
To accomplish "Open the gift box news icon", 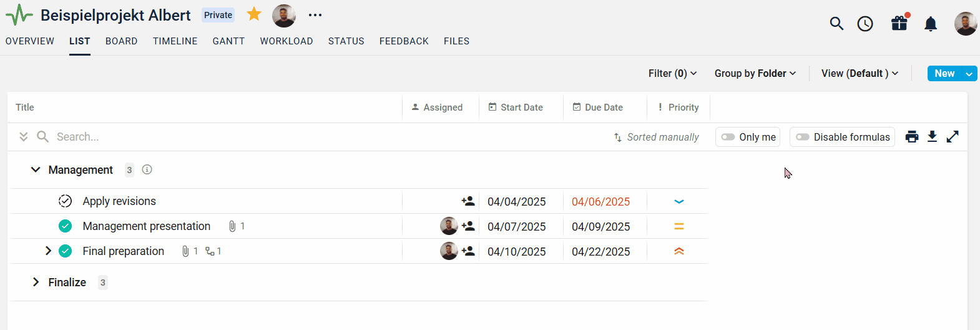I will [899, 24].
